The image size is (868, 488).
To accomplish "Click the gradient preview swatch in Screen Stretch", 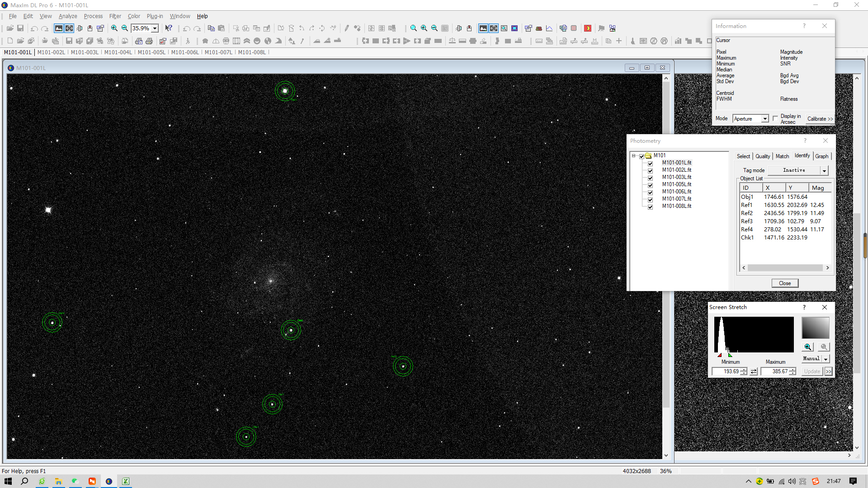I will tap(815, 328).
